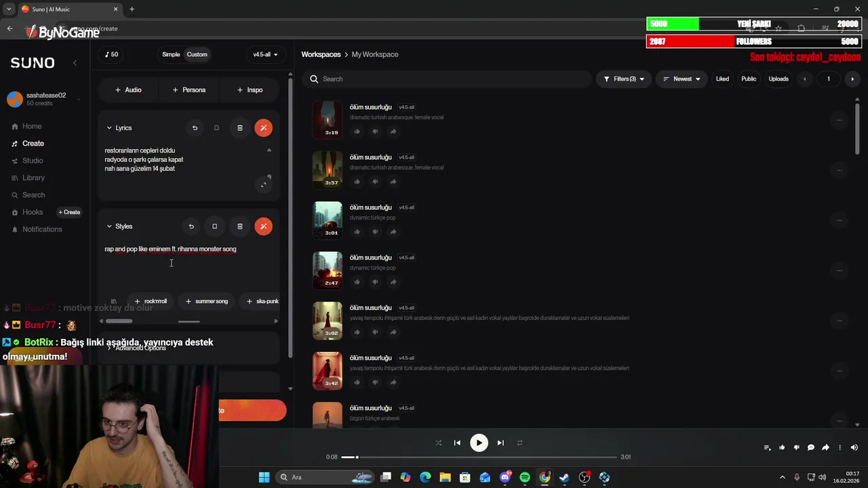Open the Newest sort dropdown

(682, 79)
